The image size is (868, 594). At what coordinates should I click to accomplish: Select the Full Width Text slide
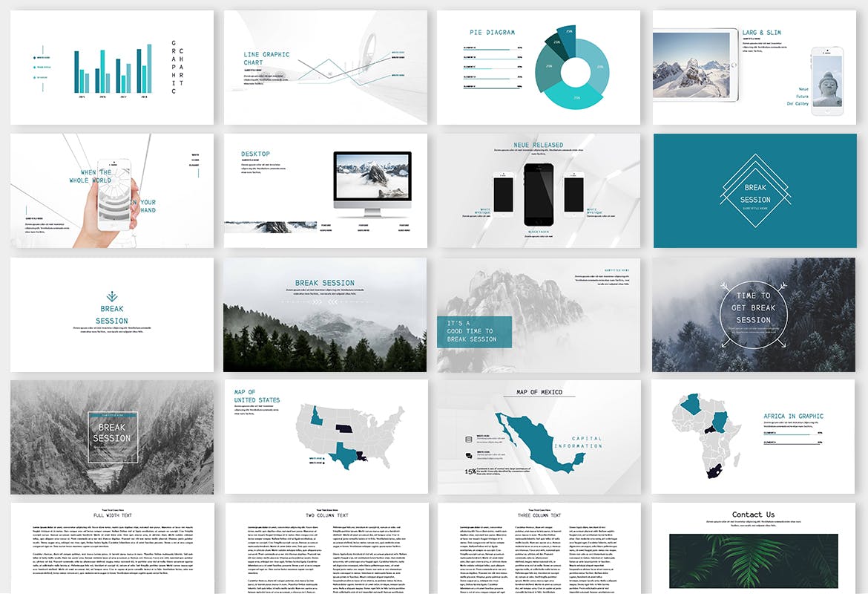tap(111, 548)
